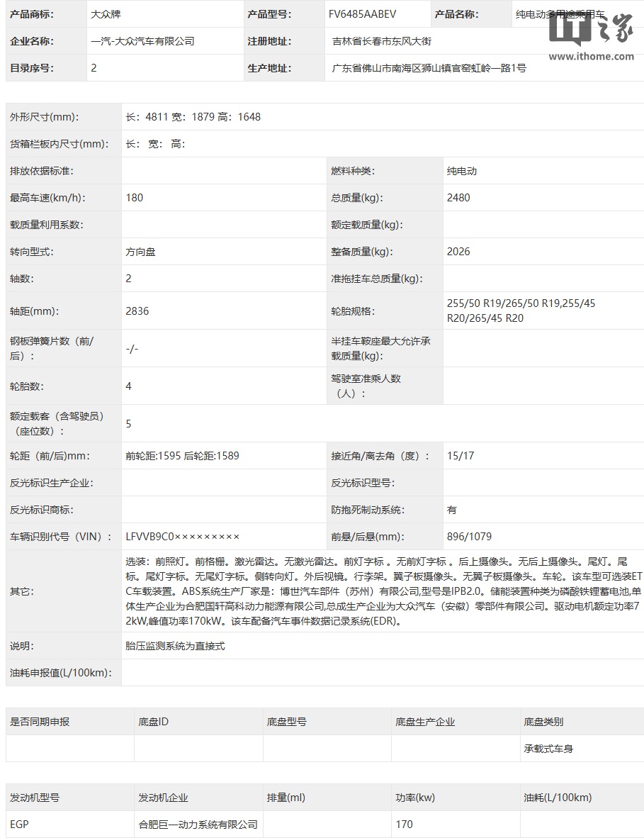The width and height of the screenshot is (644, 838).
Task: Click the 轮胎规格 label
Action: point(353,311)
